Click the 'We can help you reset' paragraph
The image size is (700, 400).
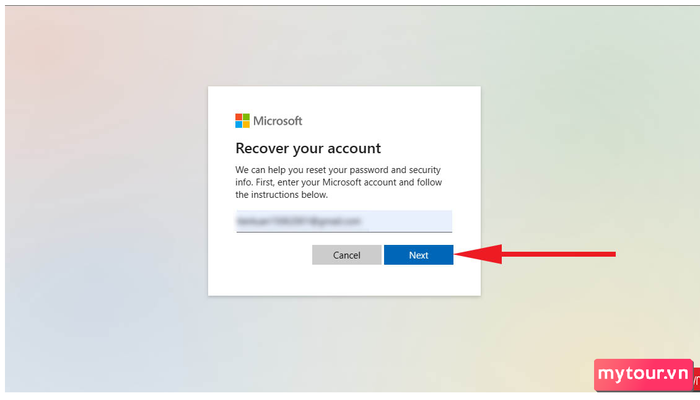coord(339,182)
